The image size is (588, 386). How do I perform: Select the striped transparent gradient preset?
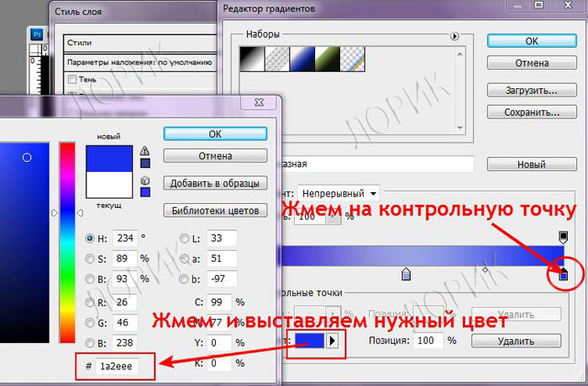pyautogui.click(x=277, y=59)
